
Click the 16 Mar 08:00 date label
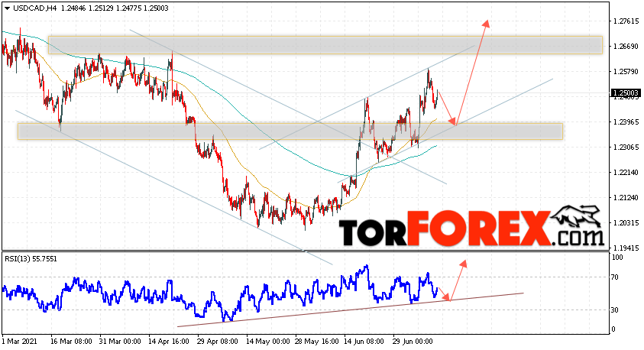point(71,342)
